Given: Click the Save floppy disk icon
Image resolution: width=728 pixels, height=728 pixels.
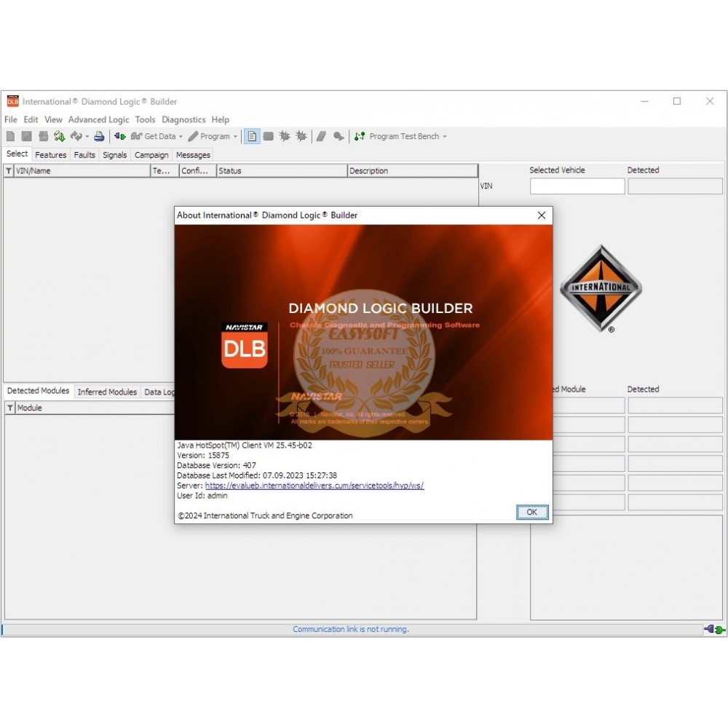Looking at the screenshot, I should [x=26, y=136].
